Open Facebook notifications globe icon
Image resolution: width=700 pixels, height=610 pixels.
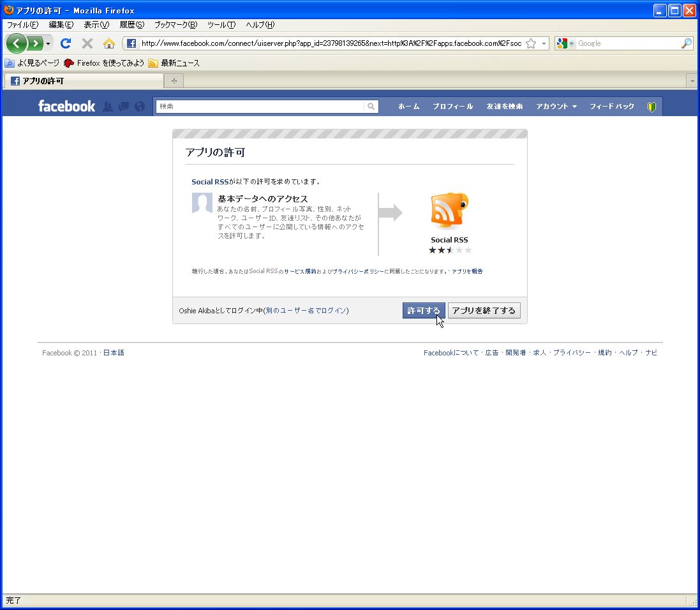pyautogui.click(x=140, y=107)
